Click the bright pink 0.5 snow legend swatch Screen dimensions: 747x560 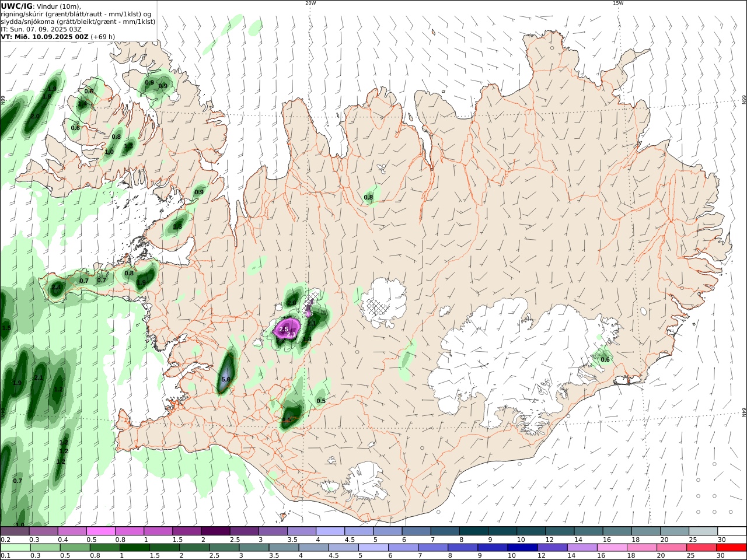pos(101,531)
